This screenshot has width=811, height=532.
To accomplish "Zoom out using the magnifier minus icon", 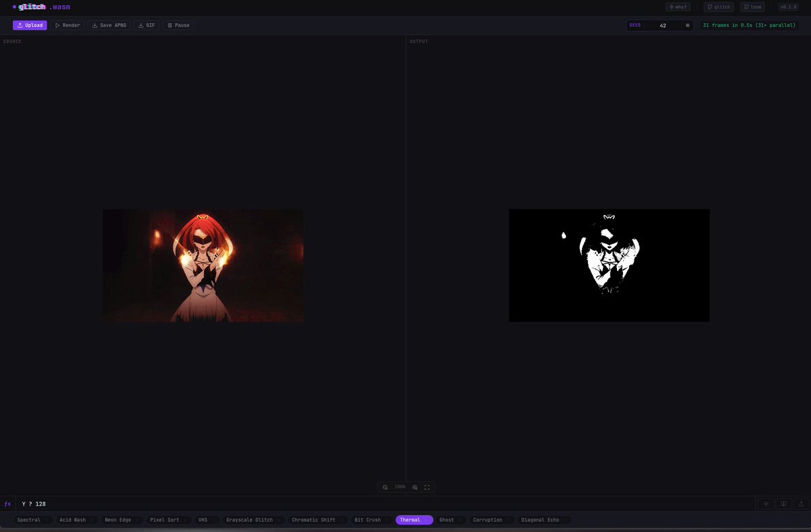I will coord(385,487).
